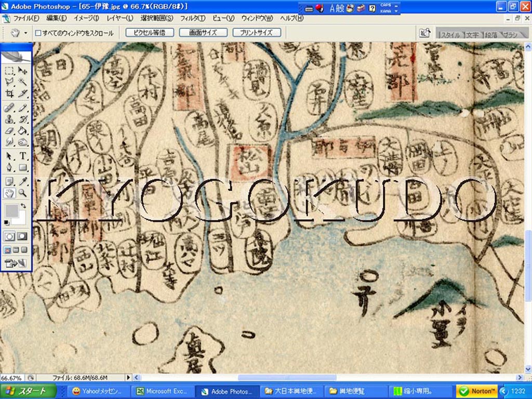Screen dimensions: 532x399
Task: Select the Rectangle shape tool
Action: [22, 167]
